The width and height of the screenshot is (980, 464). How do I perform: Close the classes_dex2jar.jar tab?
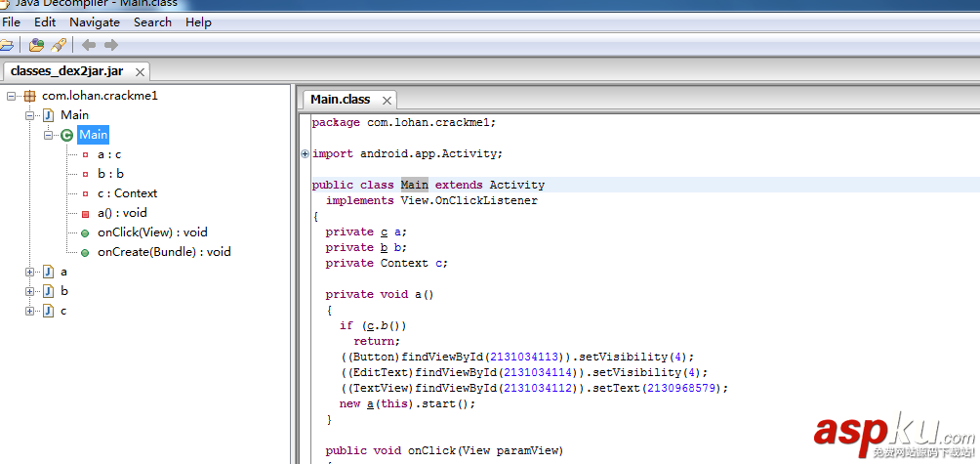coord(140,72)
